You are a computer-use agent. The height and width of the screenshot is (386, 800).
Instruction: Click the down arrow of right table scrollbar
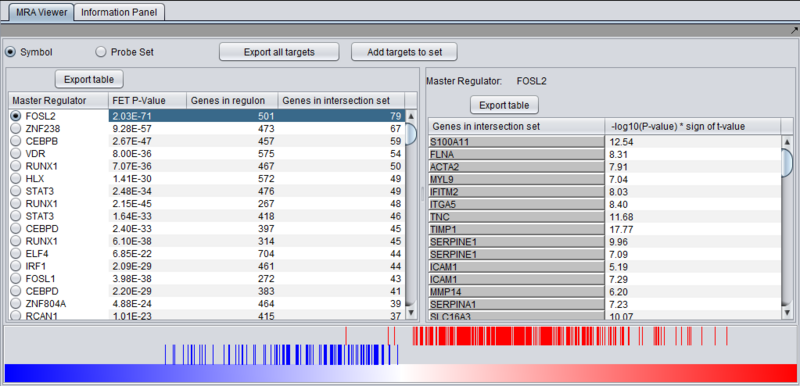(x=787, y=312)
